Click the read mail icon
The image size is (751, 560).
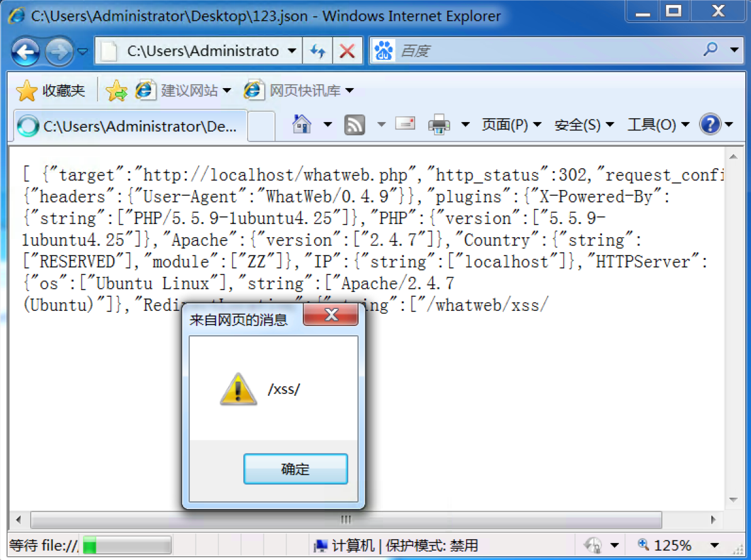405,124
